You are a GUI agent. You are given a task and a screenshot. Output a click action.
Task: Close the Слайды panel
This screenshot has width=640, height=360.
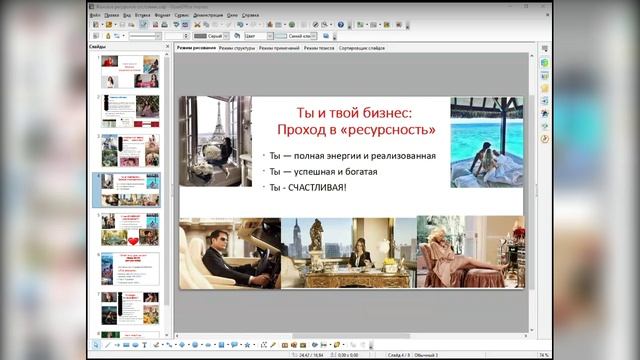point(167,47)
